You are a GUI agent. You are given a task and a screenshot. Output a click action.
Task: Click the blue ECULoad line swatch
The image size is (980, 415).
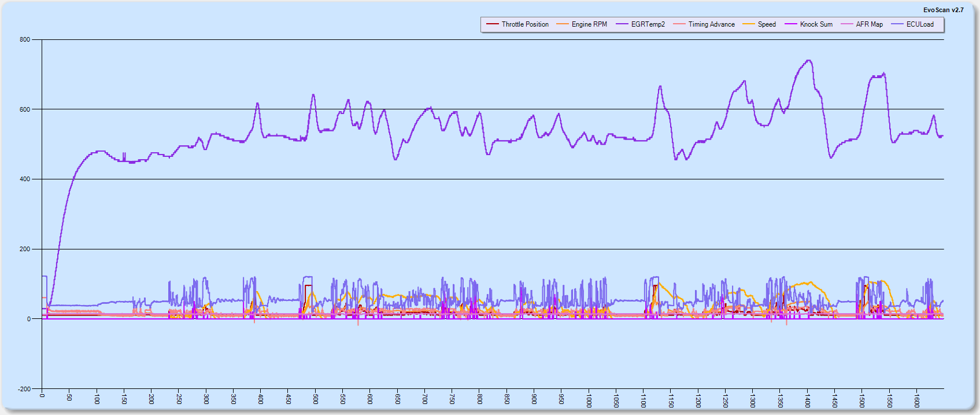coord(897,24)
